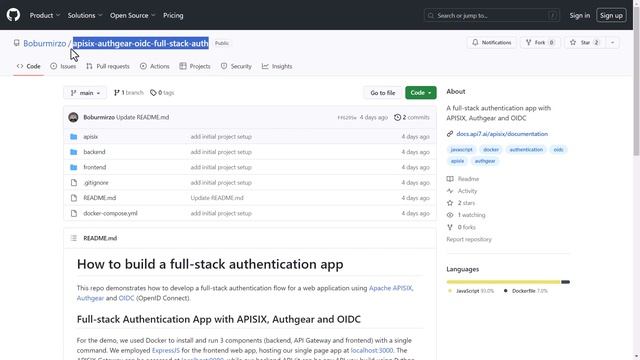Switch to the Actions tab
Image resolution: width=640 pixels, height=360 pixels.
tap(155, 66)
